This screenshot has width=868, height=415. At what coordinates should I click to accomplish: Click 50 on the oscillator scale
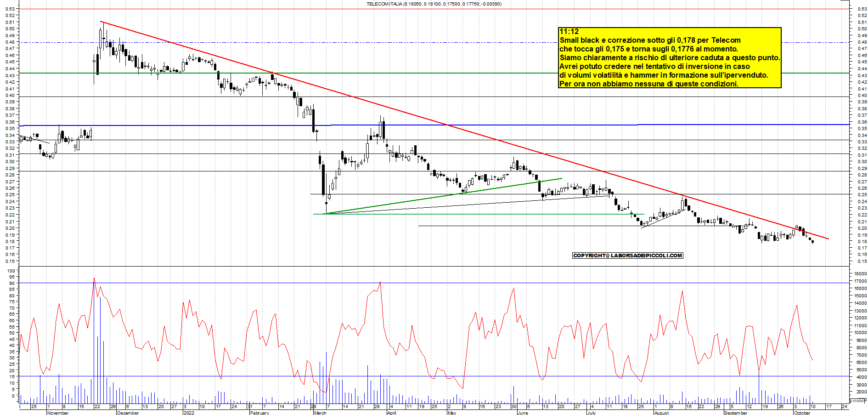tap(12, 332)
